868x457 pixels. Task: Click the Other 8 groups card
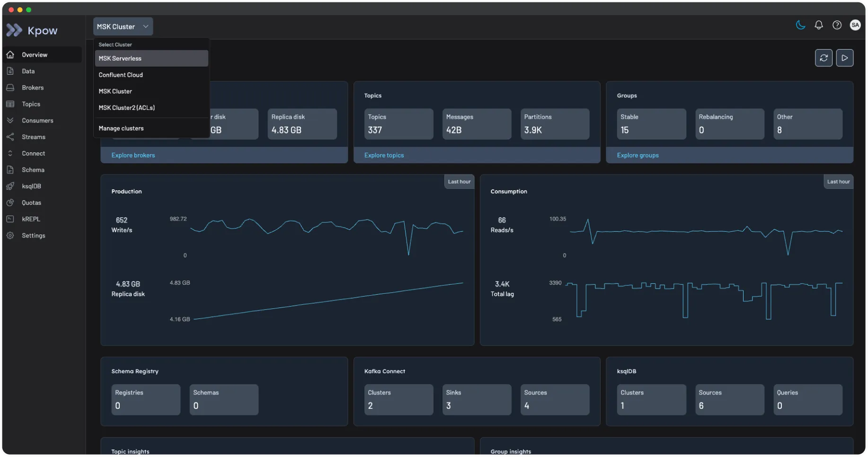pyautogui.click(x=807, y=124)
